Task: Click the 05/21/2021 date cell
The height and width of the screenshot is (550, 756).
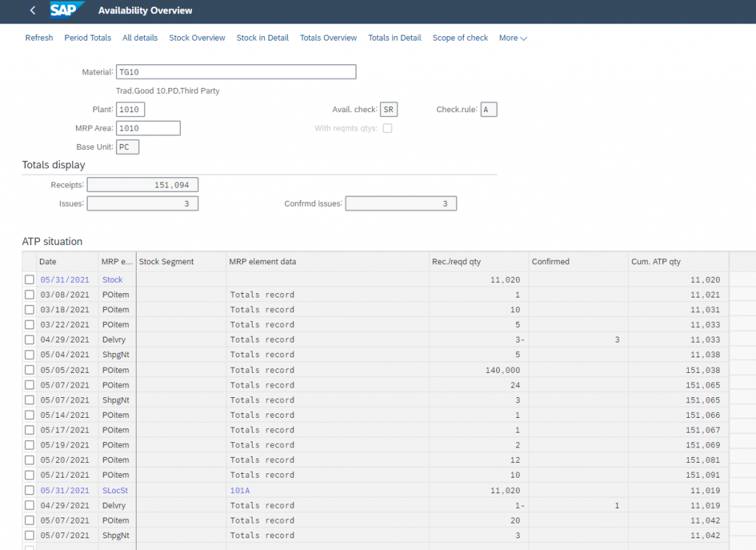Action: point(65,475)
